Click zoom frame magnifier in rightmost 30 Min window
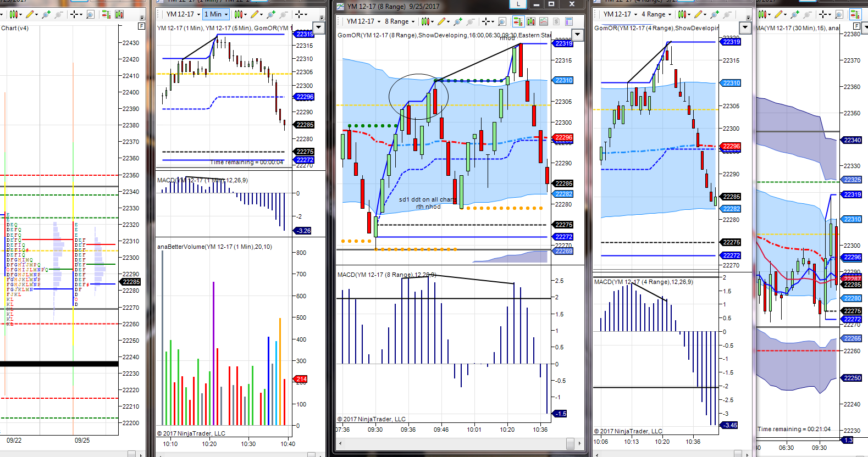The width and height of the screenshot is (868, 457). tap(839, 14)
